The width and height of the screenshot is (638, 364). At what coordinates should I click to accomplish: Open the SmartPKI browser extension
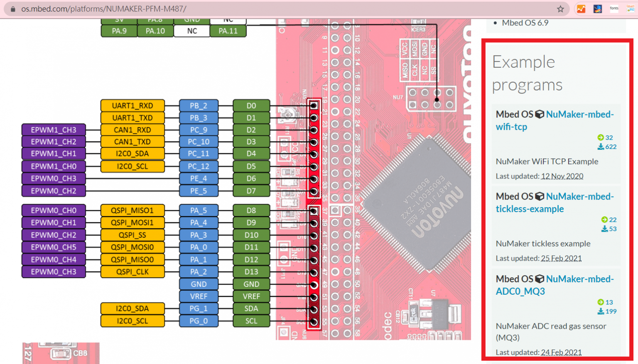click(x=631, y=8)
